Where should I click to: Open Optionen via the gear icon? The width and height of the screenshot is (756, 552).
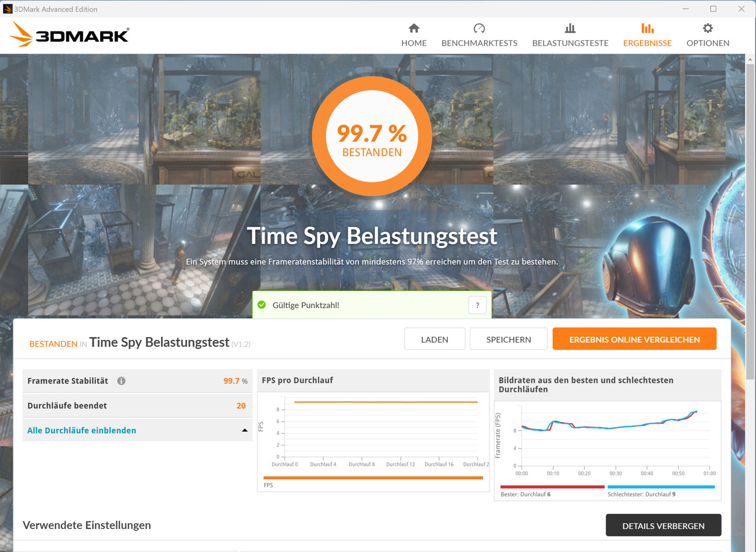coord(707,29)
